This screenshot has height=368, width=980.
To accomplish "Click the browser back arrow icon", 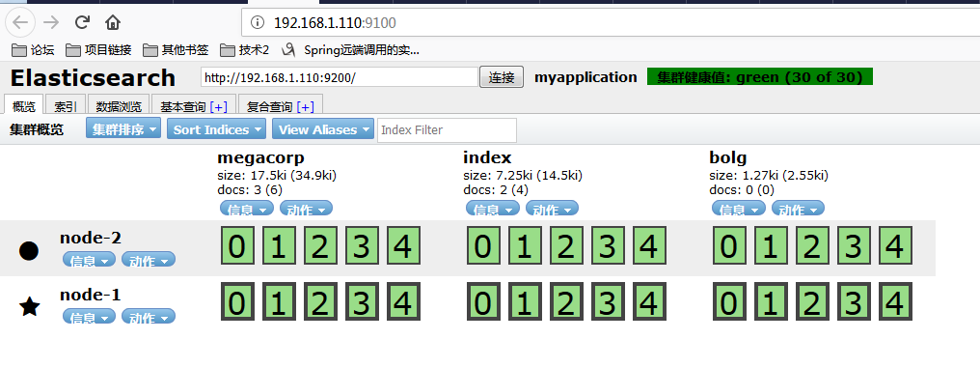I will click(x=20, y=22).
